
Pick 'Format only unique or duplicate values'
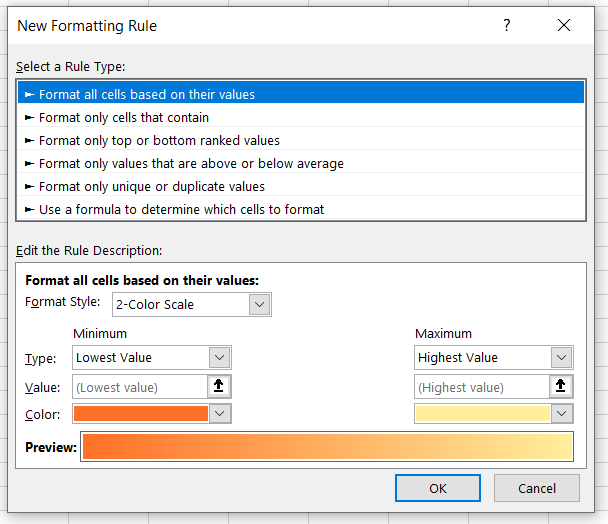(152, 187)
